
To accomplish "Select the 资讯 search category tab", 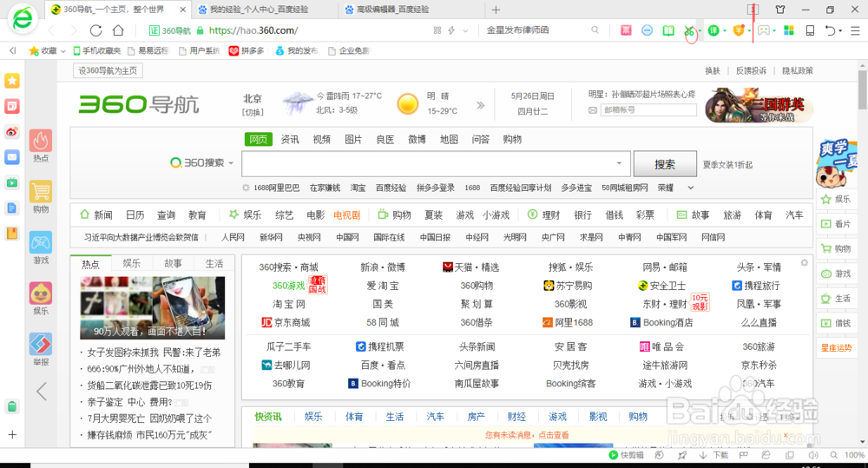I will pyautogui.click(x=290, y=140).
